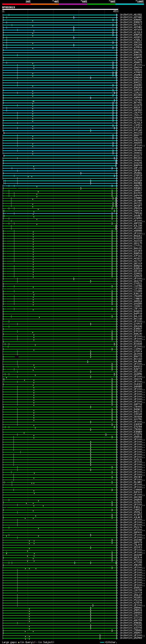Select the UniRef100_Q96321 label
The height and width of the screenshot is (644, 146).
pos(131,42)
